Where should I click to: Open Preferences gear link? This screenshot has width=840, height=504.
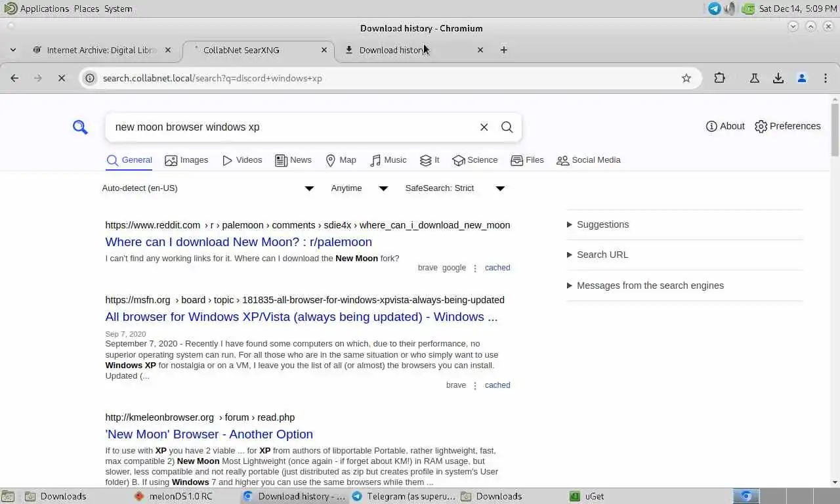[x=787, y=126]
